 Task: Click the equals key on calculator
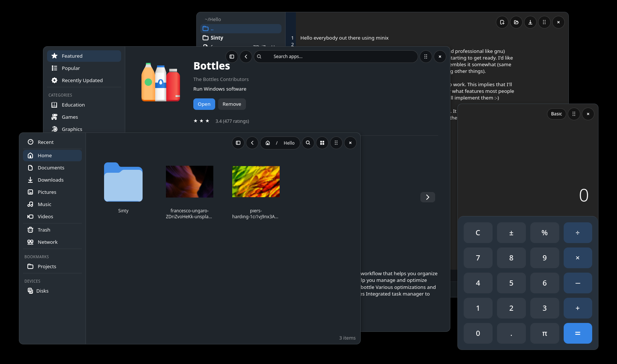(x=578, y=333)
